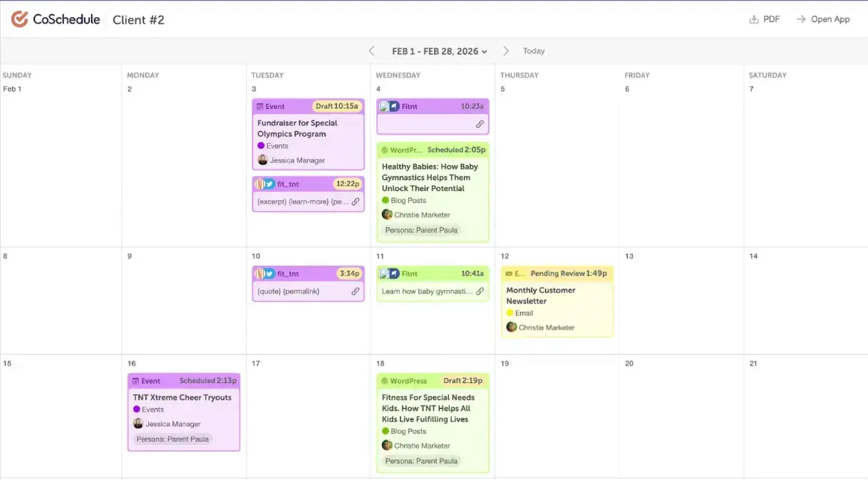Click Persona: Parent Paula tag on Healthy Babies card
The image size is (868, 480).
[x=421, y=230]
